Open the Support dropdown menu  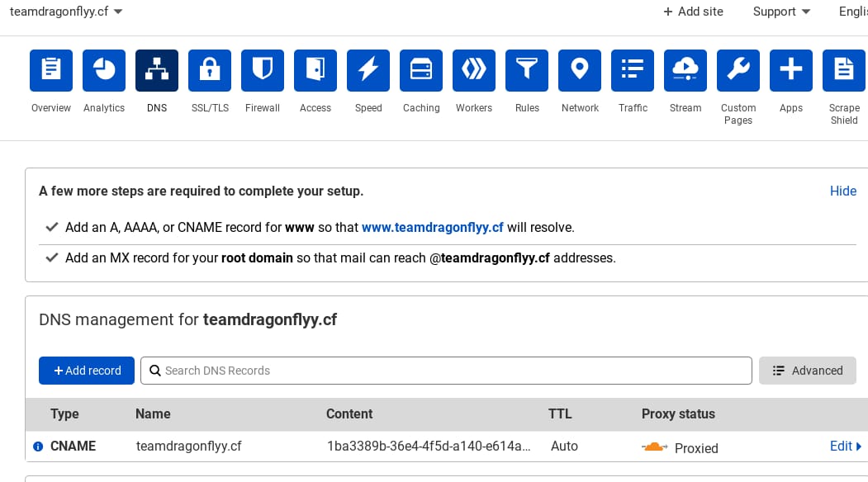(781, 12)
